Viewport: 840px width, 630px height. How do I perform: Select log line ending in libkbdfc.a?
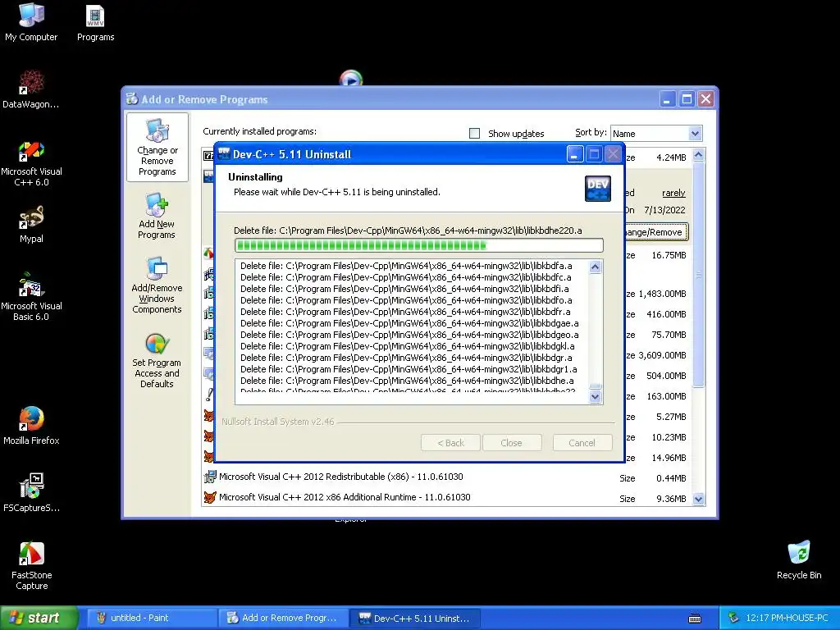405,277
